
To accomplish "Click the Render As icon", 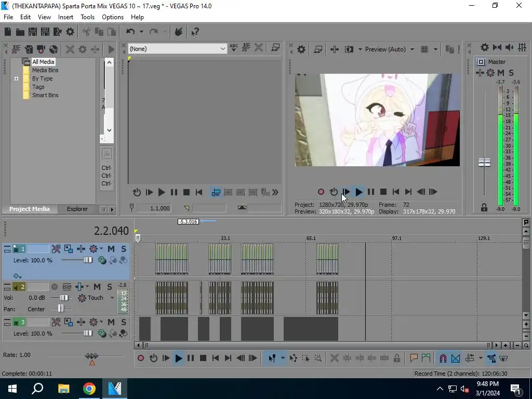I will (x=57, y=32).
